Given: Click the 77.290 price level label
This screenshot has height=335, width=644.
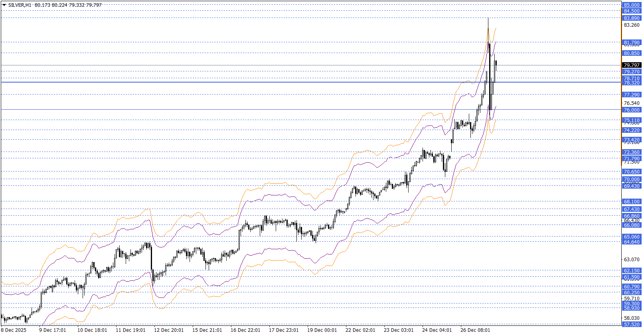Looking at the screenshot, I should 631,95.
